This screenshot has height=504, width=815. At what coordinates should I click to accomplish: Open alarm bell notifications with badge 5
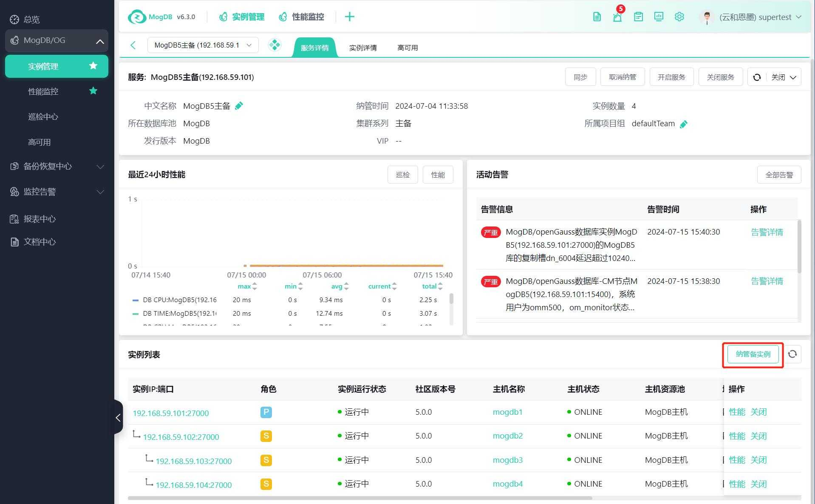pyautogui.click(x=617, y=17)
